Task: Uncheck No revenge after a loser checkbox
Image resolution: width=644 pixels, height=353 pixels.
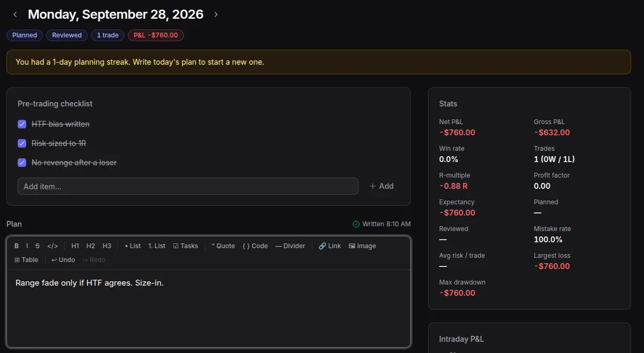Action: tap(22, 163)
